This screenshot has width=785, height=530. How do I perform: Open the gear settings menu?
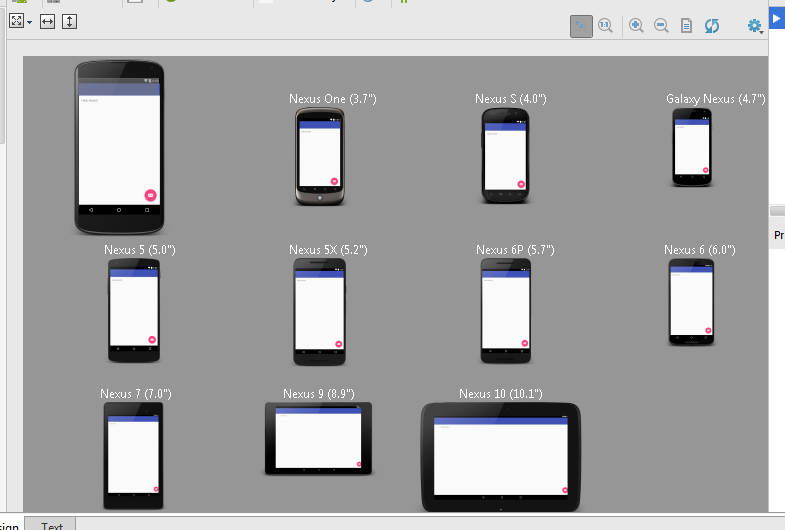pos(754,26)
